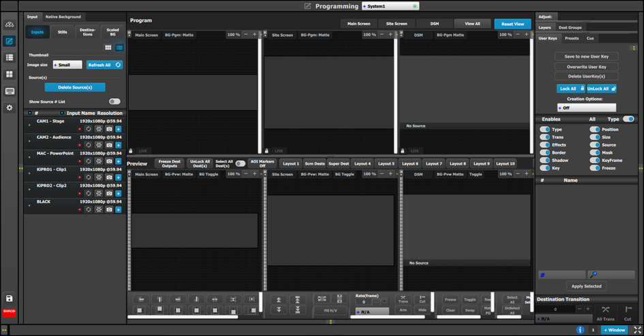The width and height of the screenshot is (644, 336).
Task: Open the controller keyboard page in sidebar
Action: [10, 91]
